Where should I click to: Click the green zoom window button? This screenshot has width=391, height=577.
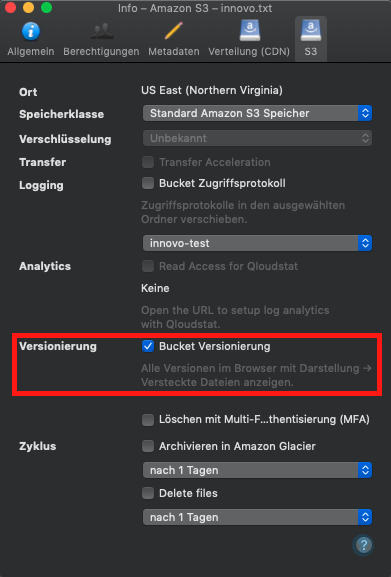coord(46,7)
